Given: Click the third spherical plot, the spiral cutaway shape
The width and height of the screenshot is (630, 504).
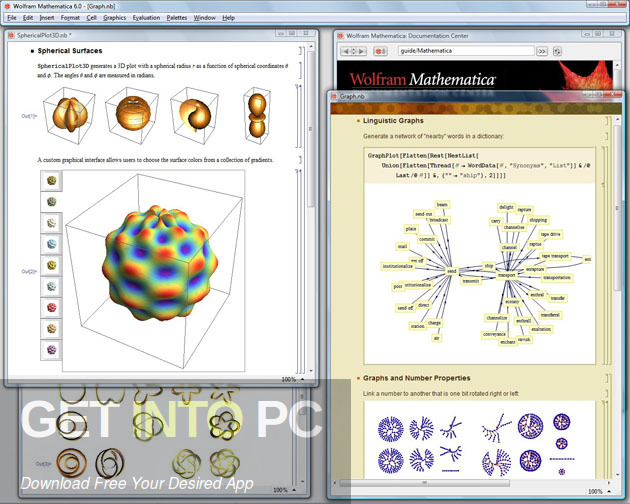Looking at the screenshot, I should (194, 115).
